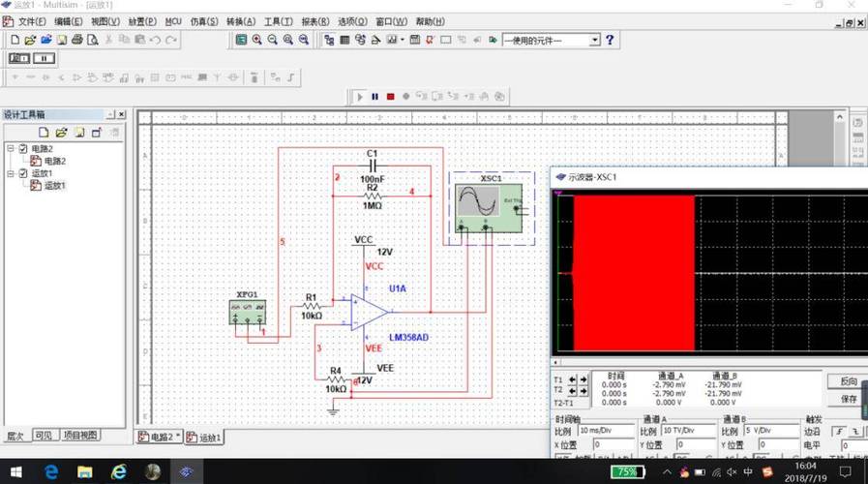
Task: Click the save icon in main toolbar
Action: click(62, 40)
